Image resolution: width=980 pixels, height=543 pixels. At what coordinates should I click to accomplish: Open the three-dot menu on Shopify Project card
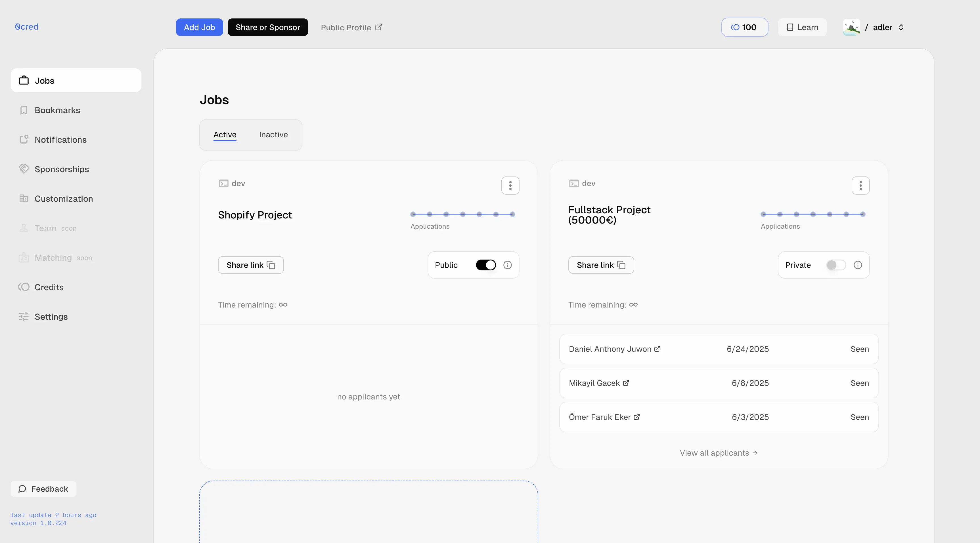pos(510,185)
